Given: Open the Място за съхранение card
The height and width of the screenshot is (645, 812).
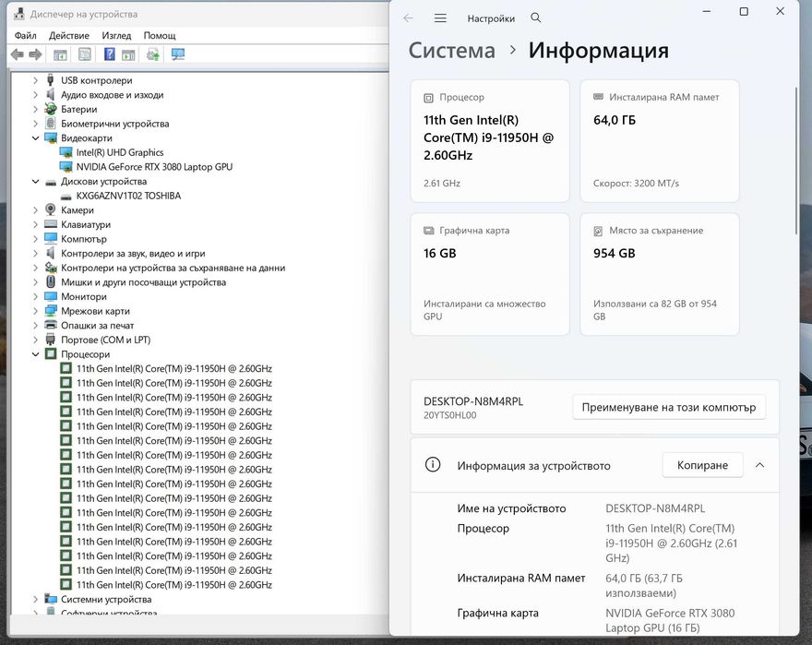Looking at the screenshot, I should tap(659, 274).
